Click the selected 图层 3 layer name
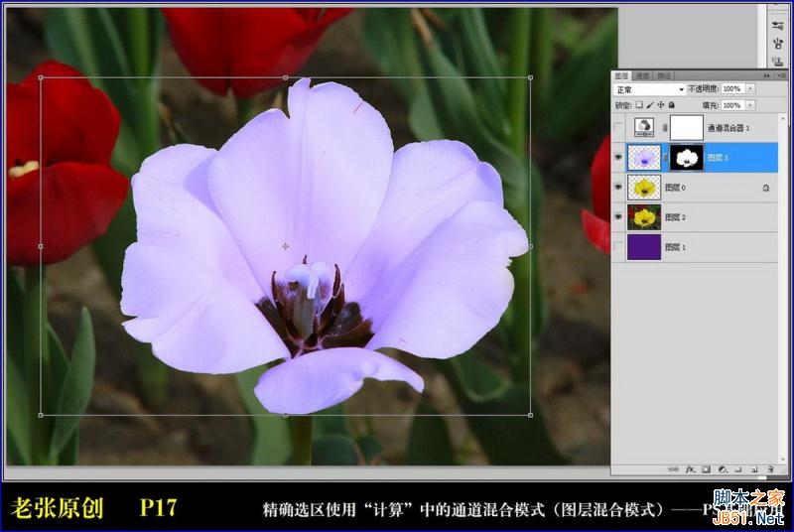Image resolution: width=794 pixels, height=532 pixels. coord(718,158)
